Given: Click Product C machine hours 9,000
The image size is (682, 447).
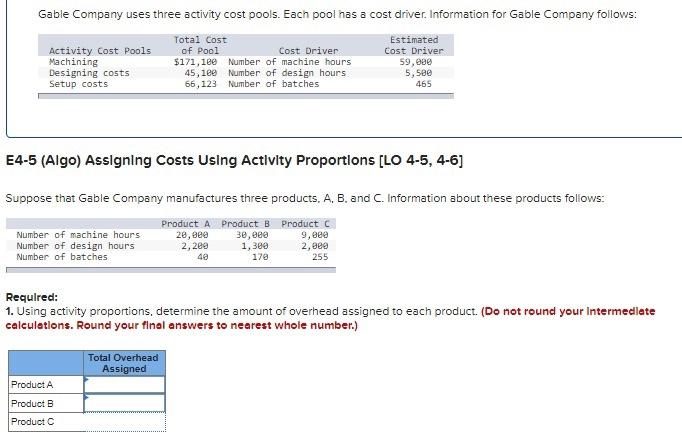Looking at the screenshot, I should coord(315,235).
